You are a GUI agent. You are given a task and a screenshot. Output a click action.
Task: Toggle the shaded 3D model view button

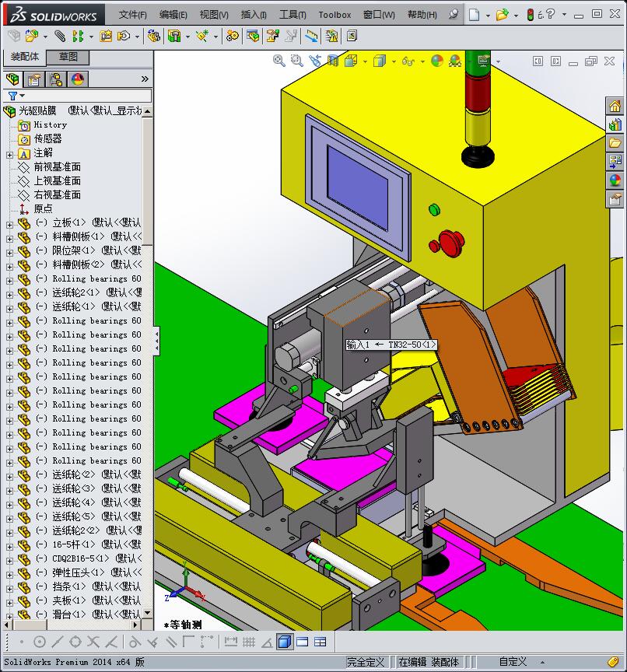click(285, 642)
